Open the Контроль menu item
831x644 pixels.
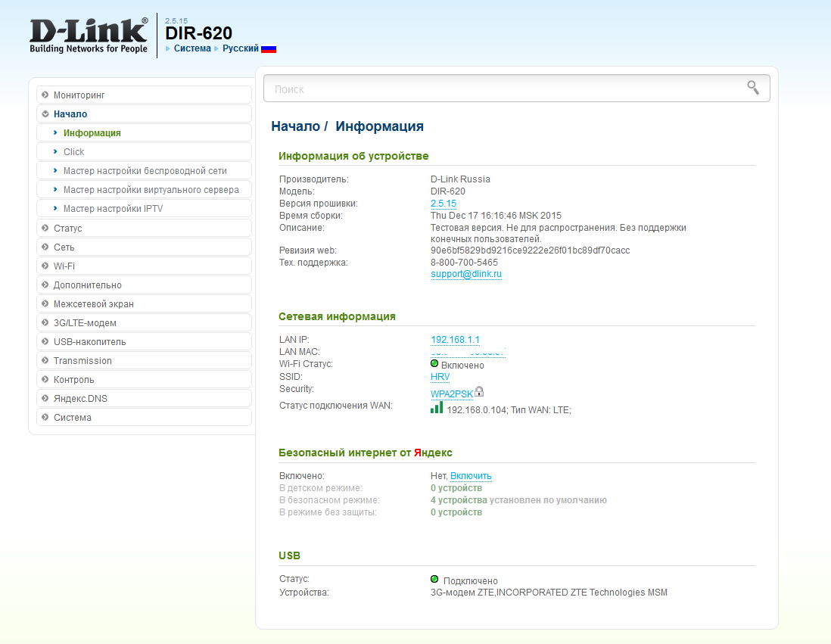point(144,379)
